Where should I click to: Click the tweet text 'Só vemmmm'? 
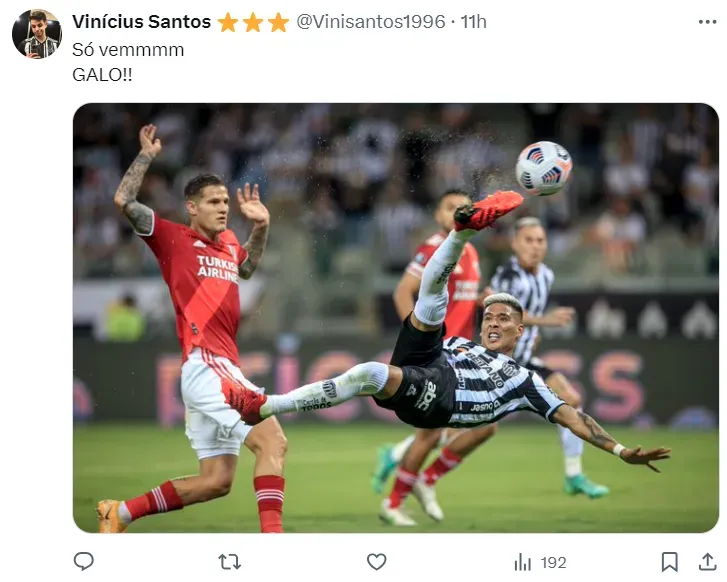128,50
